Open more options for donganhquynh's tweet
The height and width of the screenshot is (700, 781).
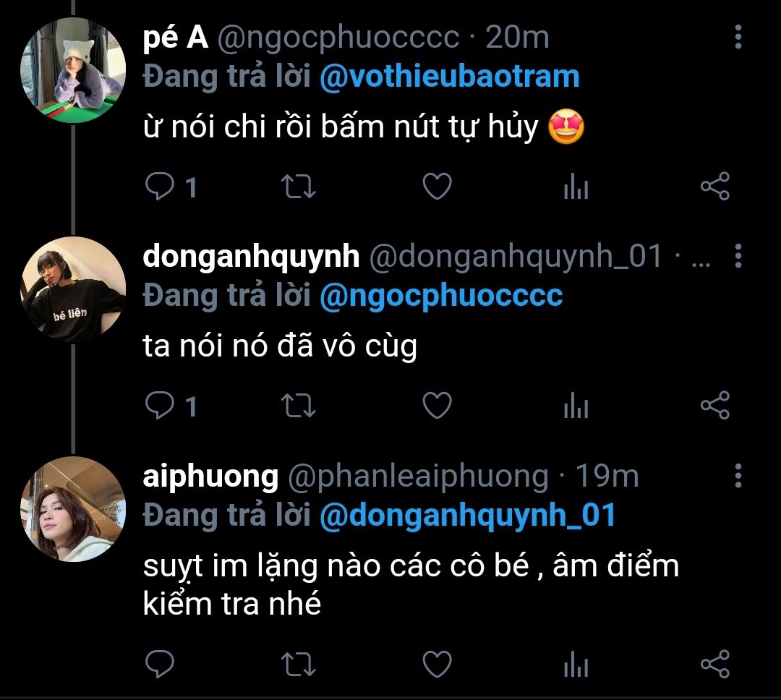point(738,256)
